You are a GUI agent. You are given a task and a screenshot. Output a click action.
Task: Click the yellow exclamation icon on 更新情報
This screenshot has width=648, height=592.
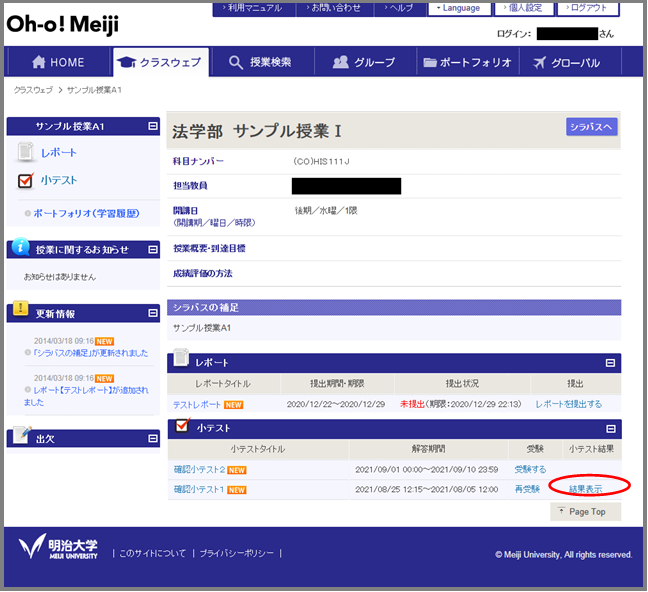tap(20, 308)
